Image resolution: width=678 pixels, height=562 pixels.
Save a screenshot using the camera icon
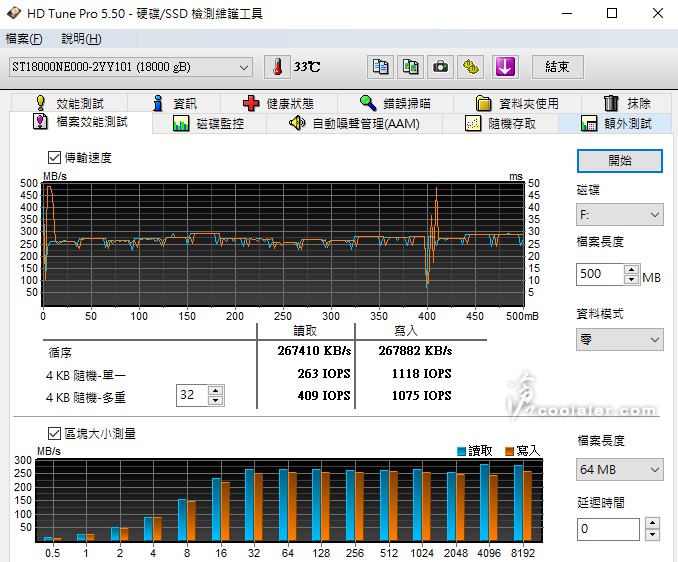point(440,67)
